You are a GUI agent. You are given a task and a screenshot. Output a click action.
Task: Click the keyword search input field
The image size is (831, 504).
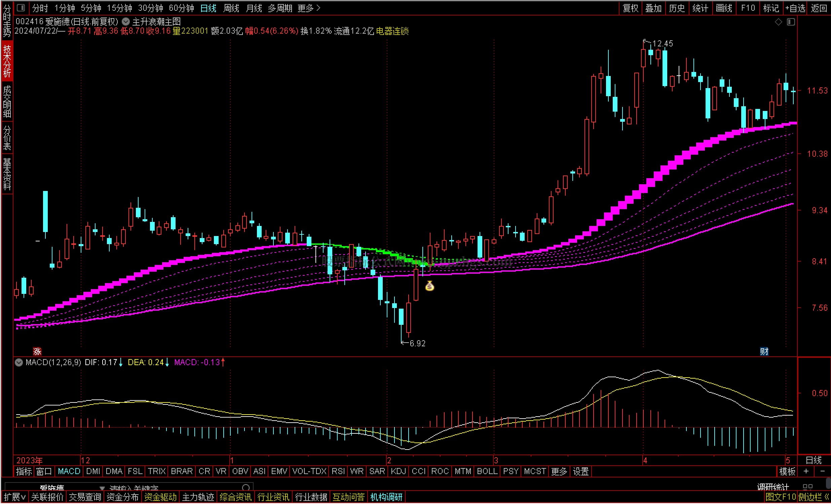[x=175, y=488]
